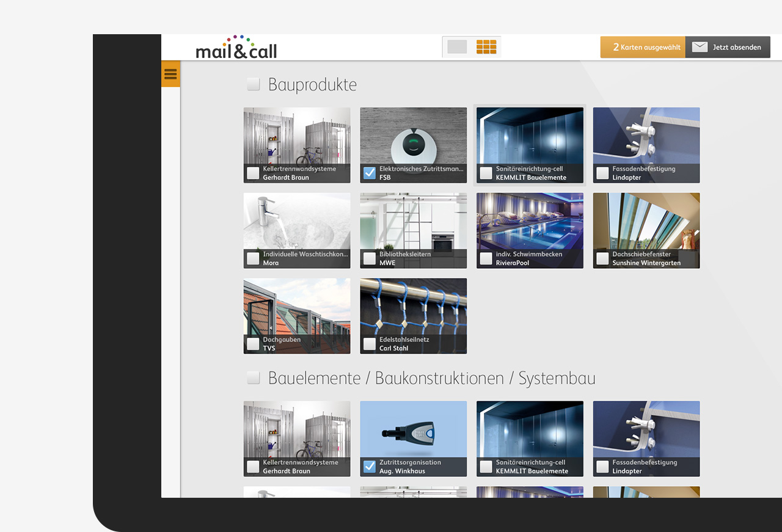The image size is (782, 532).
Task: Check indiv. Schwimmbecken RivieraPool card
Action: pos(486,258)
